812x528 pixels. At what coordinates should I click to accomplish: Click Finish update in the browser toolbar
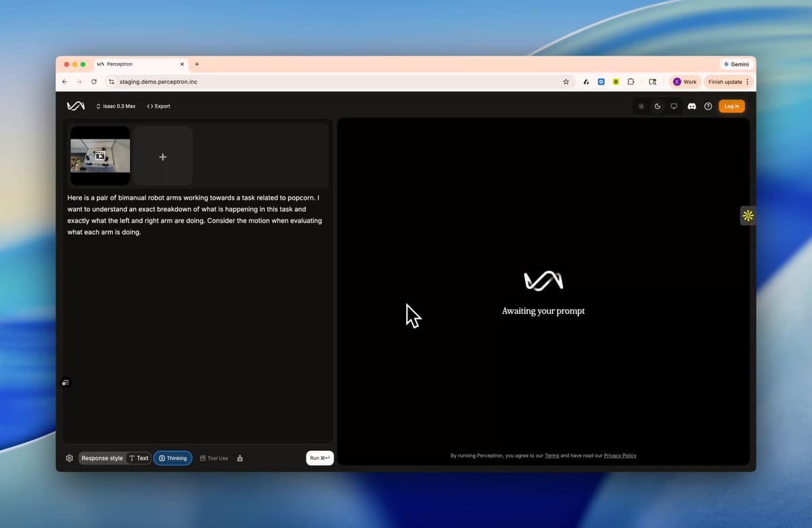pyautogui.click(x=725, y=81)
